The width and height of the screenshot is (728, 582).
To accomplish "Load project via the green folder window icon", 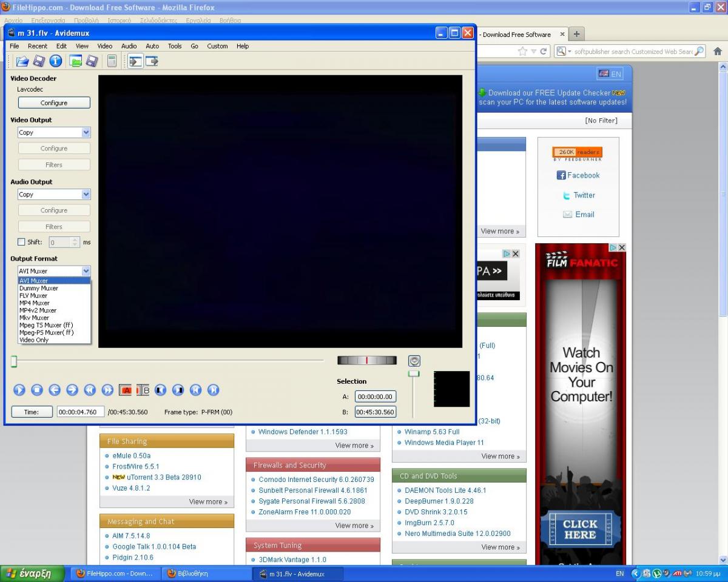I will [75, 61].
